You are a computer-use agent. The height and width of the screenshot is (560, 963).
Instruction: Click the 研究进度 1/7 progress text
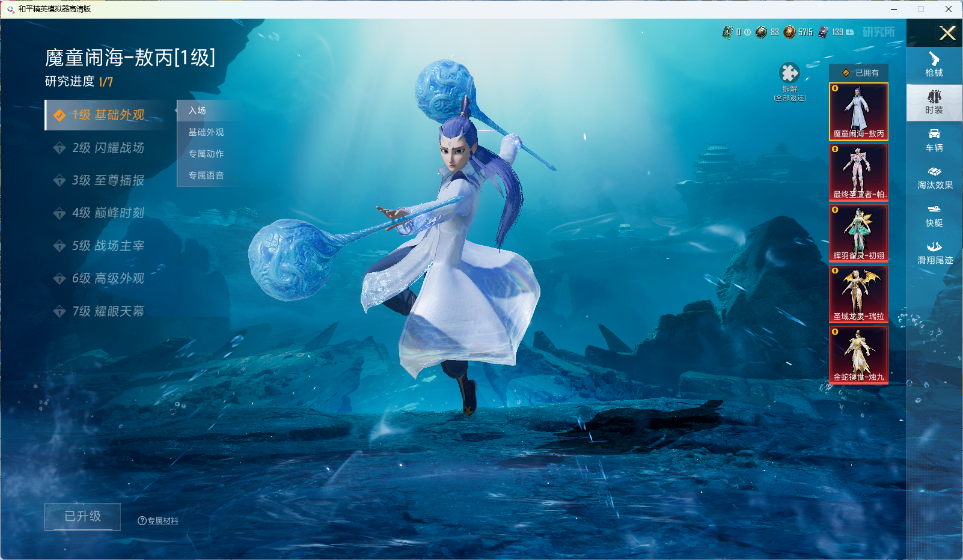[79, 82]
